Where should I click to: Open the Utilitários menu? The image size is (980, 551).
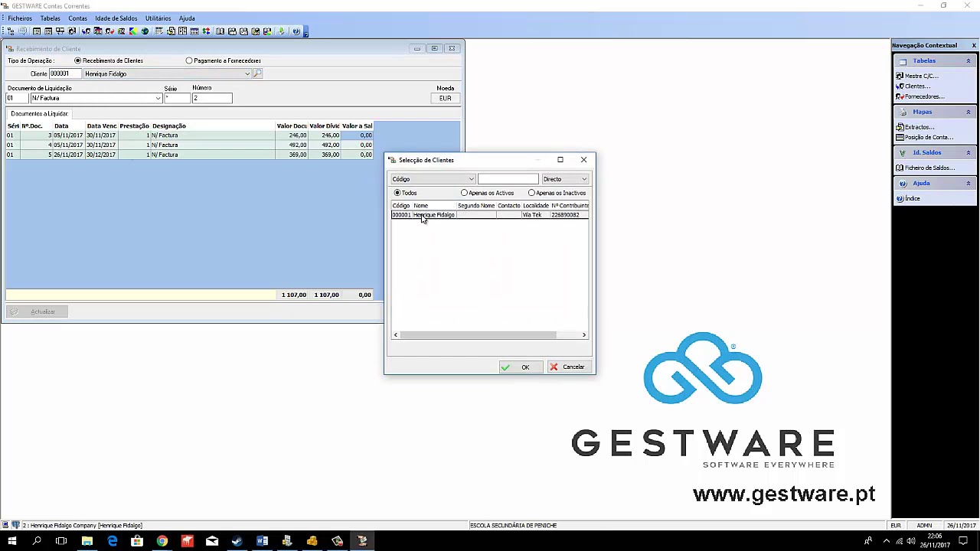point(158,18)
